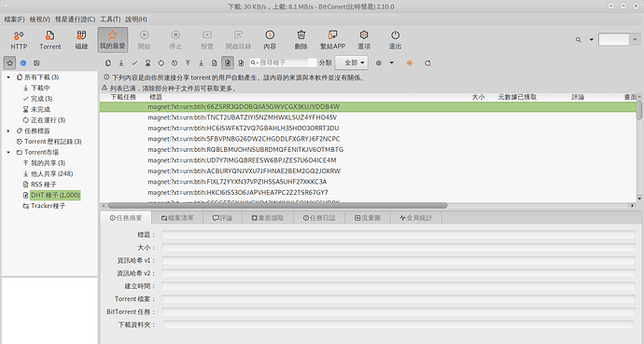Image resolution: width=644 pixels, height=344 pixels.
Task: Open the 繫結APP icon
Action: coord(332,40)
